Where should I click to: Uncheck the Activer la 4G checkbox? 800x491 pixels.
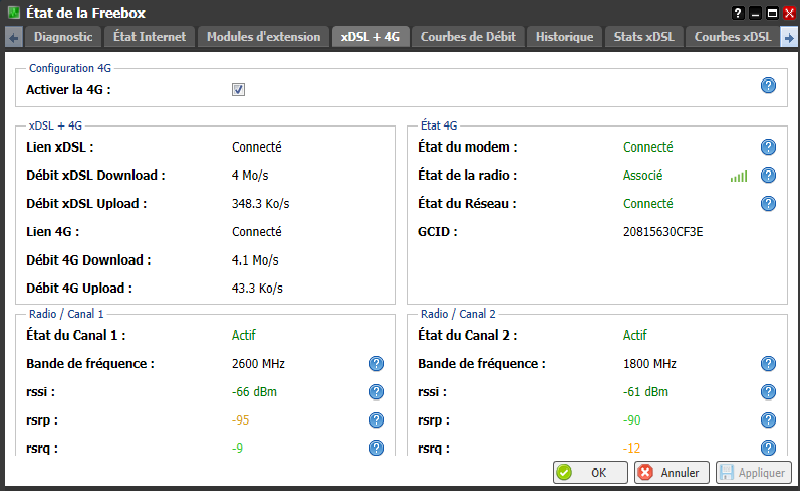(x=238, y=89)
